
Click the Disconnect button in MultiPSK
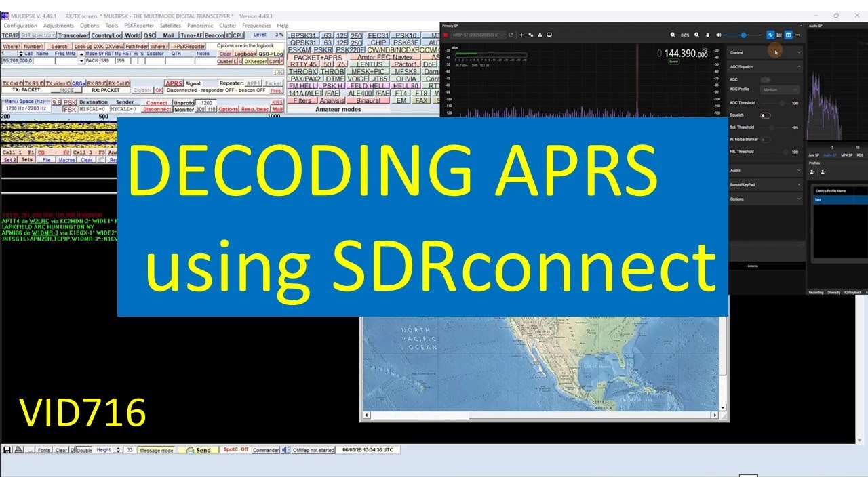pos(157,109)
